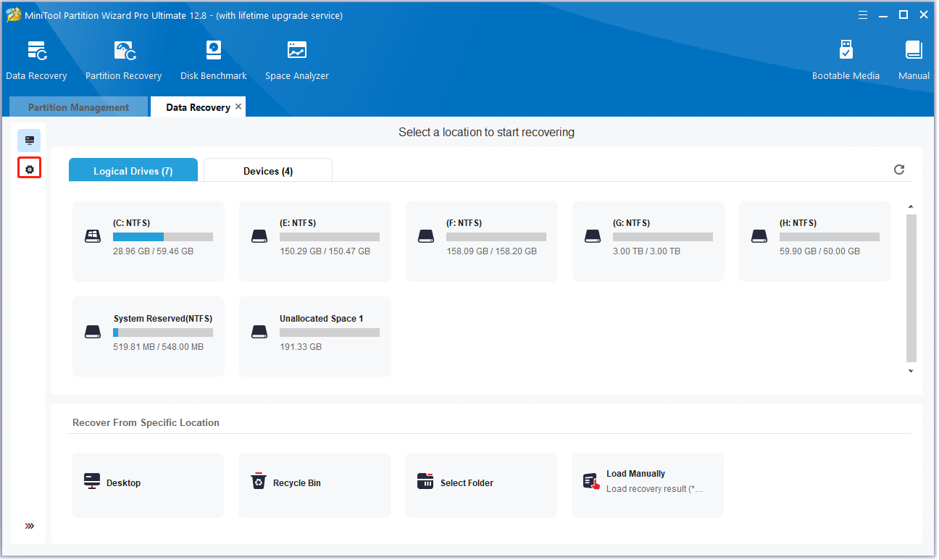
Task: Click the 3.00 TB / 3.00 TB text
Action: [x=646, y=251]
